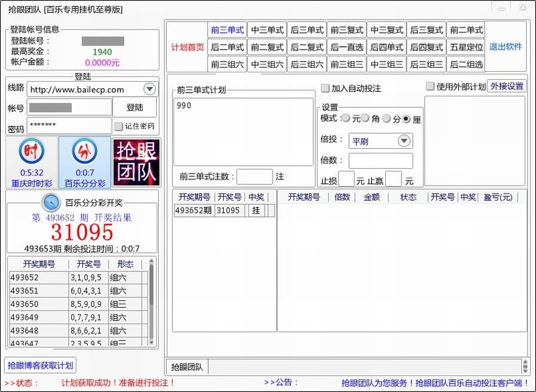The image size is (536, 392).
Task: Open the 五星定位 tab
Action: tap(466, 48)
